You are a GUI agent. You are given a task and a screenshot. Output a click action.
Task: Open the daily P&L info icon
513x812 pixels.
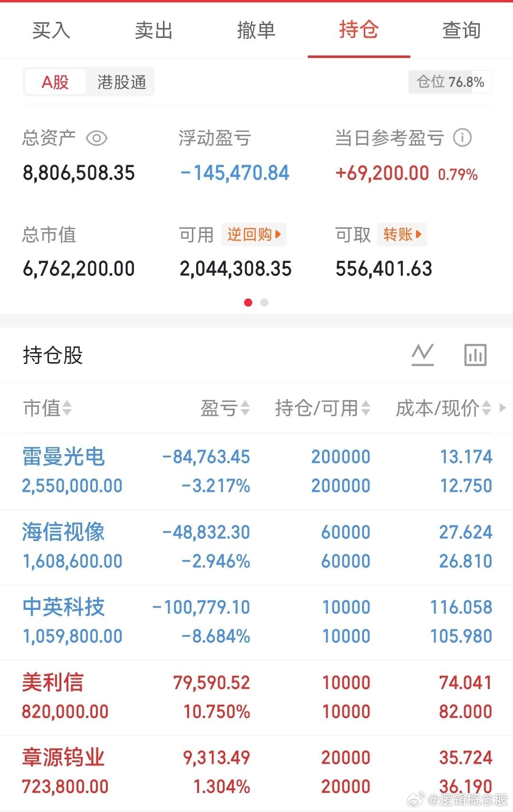[462, 138]
